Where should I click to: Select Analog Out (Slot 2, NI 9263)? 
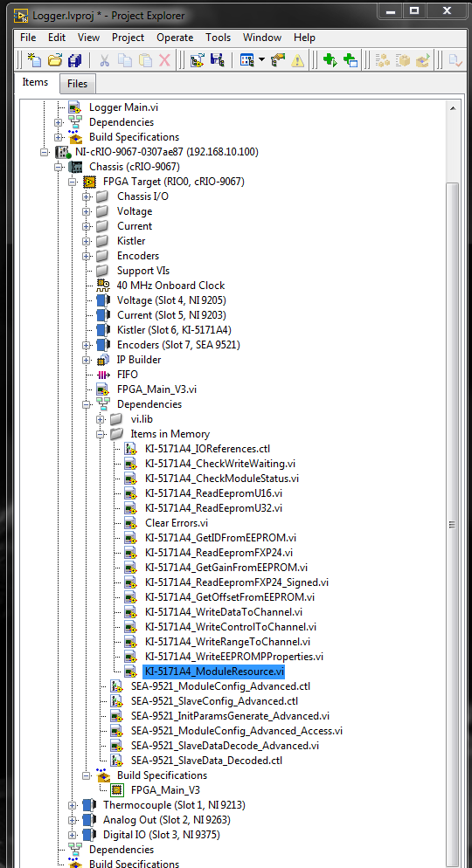coord(166,820)
